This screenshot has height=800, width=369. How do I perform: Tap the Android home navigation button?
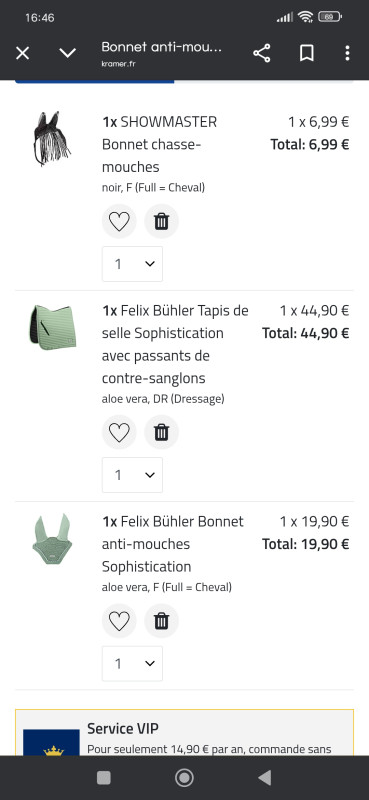[x=184, y=778]
